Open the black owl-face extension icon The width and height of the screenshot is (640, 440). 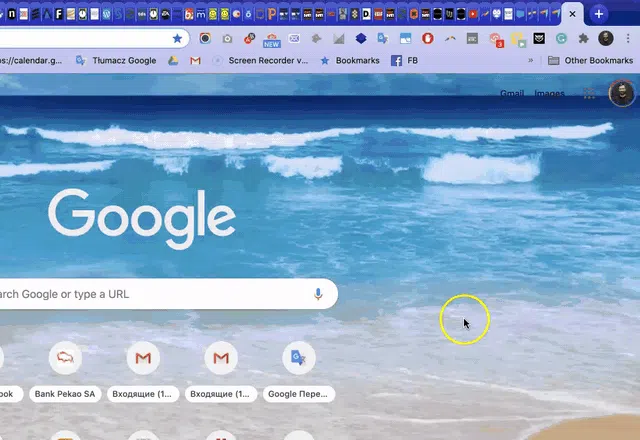point(539,39)
